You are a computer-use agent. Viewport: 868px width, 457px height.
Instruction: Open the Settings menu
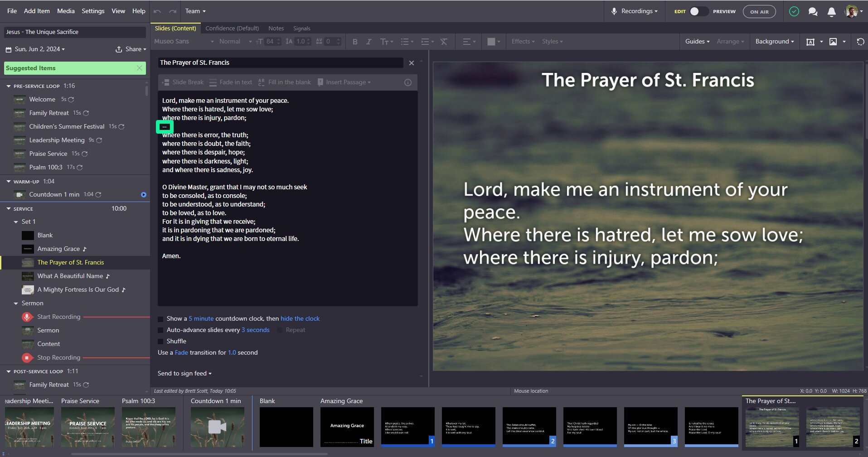pos(93,11)
